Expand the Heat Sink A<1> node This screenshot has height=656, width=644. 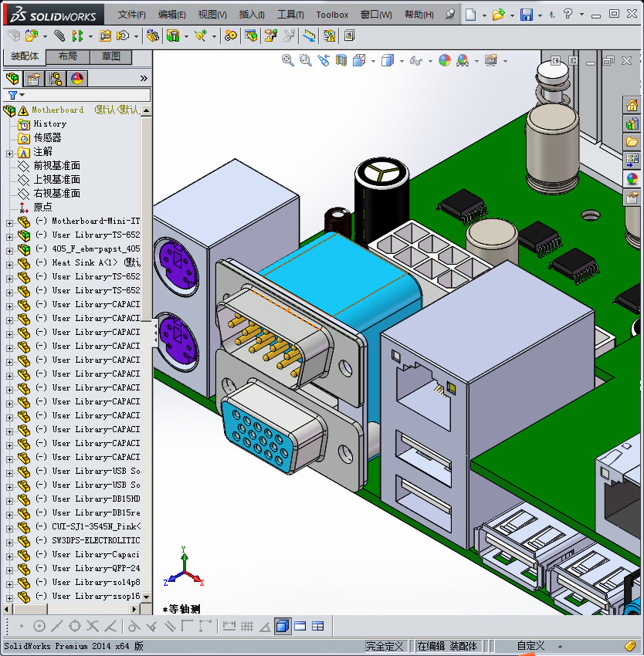pos(9,265)
